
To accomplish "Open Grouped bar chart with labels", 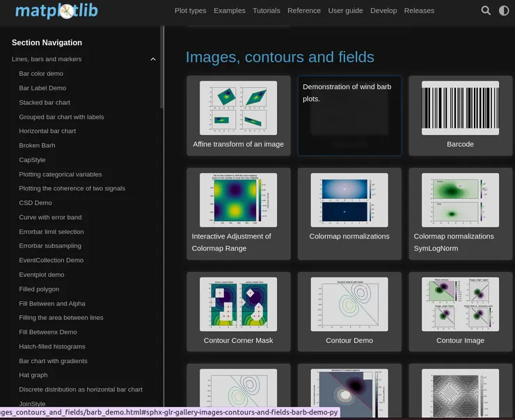I will tap(61, 117).
